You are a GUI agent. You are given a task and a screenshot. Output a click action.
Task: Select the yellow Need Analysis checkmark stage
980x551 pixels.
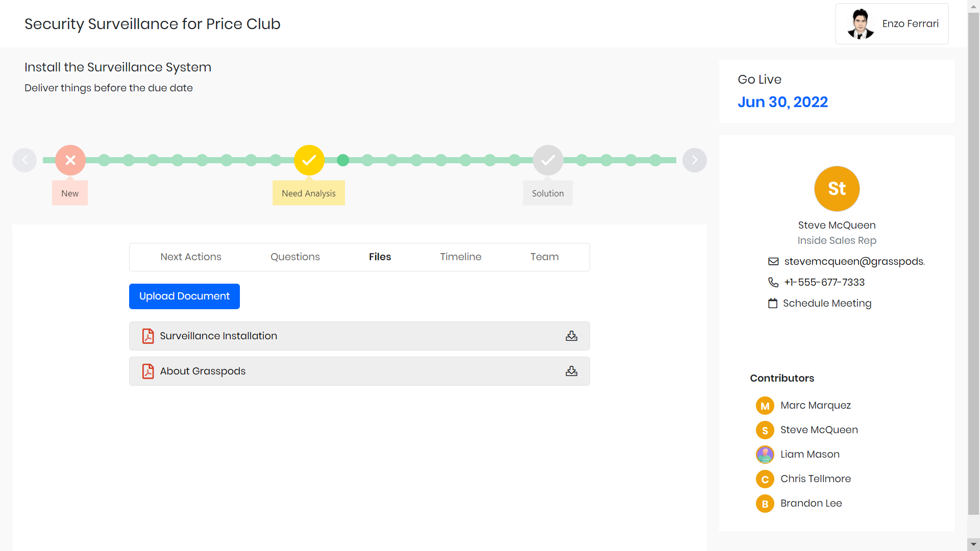[309, 160]
